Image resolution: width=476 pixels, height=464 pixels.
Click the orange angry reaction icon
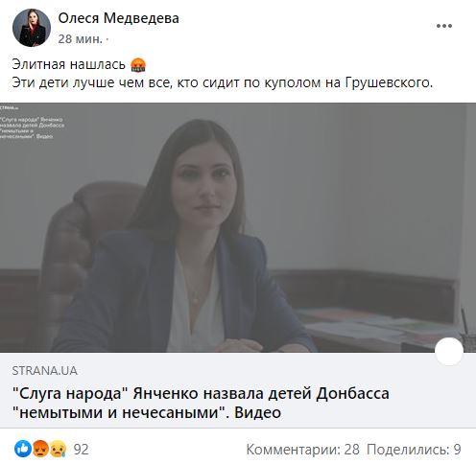(40, 449)
